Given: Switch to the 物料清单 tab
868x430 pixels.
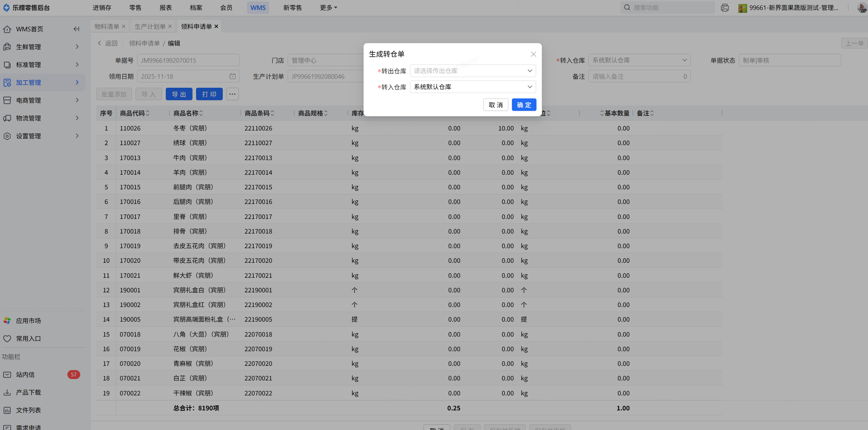Looking at the screenshot, I should pos(107,26).
